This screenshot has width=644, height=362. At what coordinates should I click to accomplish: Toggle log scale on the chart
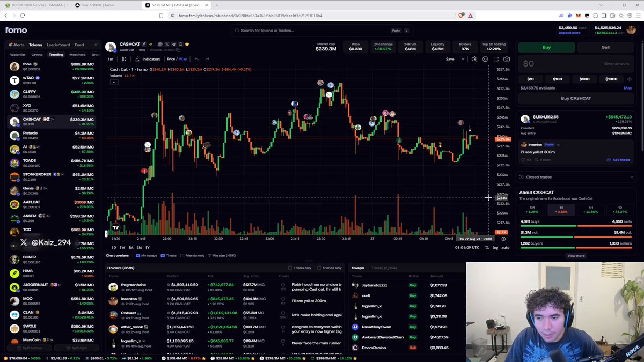point(495,248)
